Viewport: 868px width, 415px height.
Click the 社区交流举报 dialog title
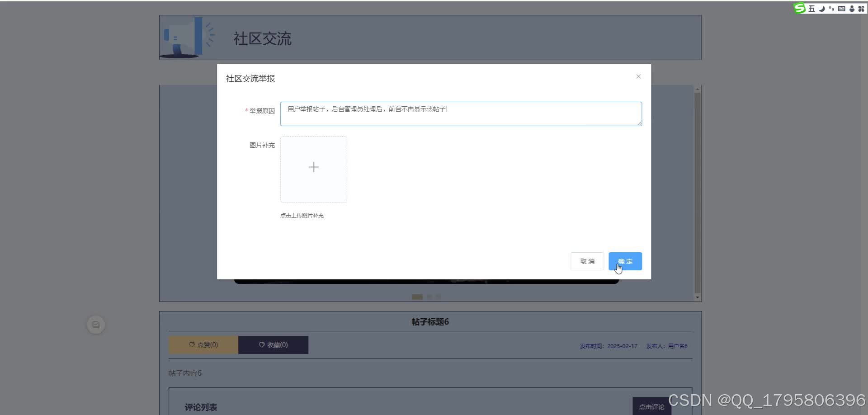click(x=250, y=79)
